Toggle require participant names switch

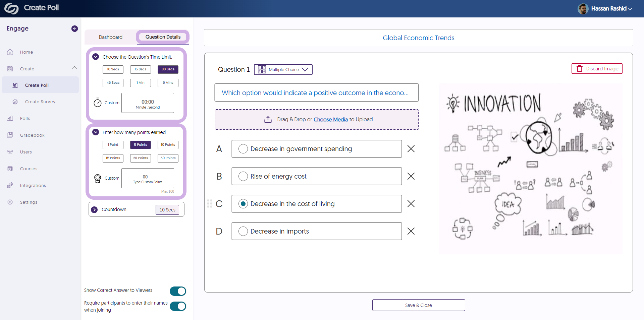coord(178,306)
